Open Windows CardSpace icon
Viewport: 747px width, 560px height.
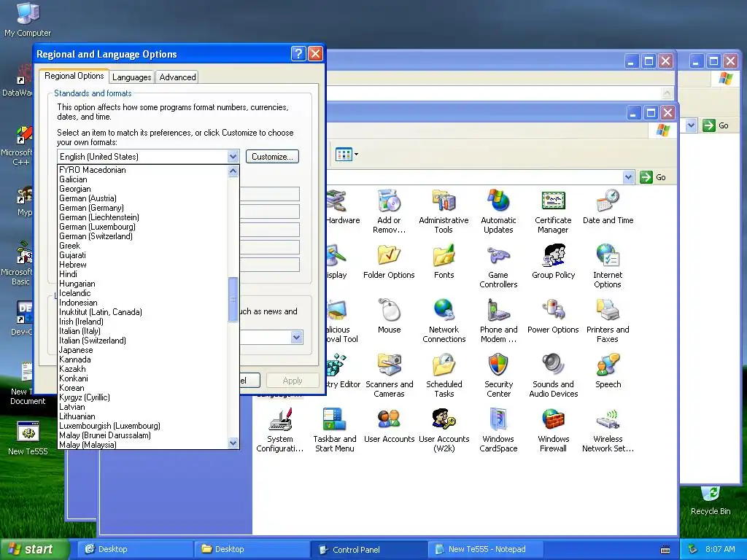(x=498, y=430)
